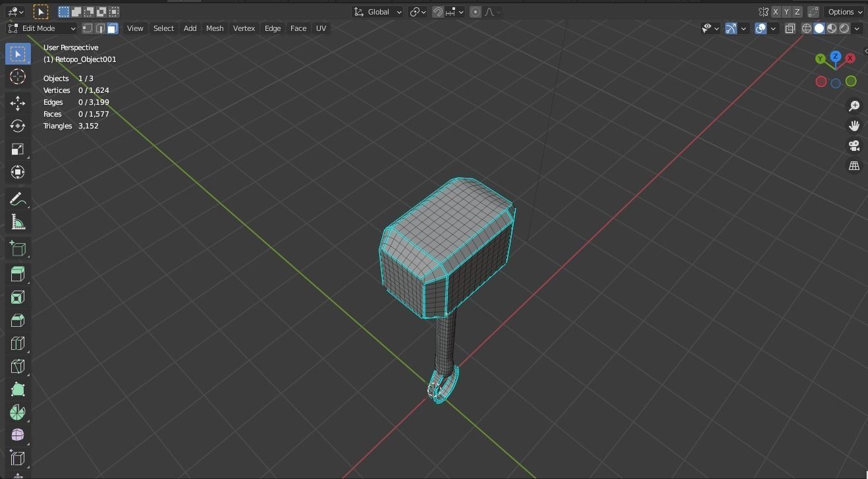Viewport: 868px width, 479px height.
Task: Toggle snapping magnet icon
Action: 438,12
